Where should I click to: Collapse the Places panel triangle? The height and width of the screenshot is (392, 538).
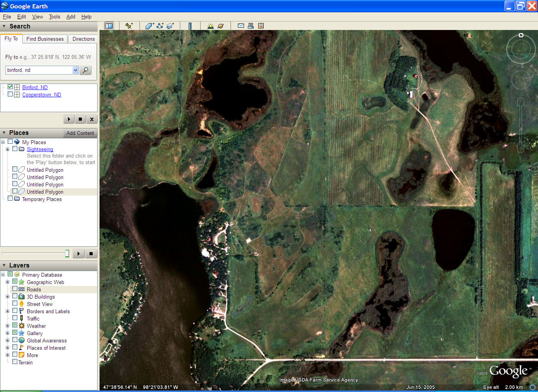[x=4, y=133]
